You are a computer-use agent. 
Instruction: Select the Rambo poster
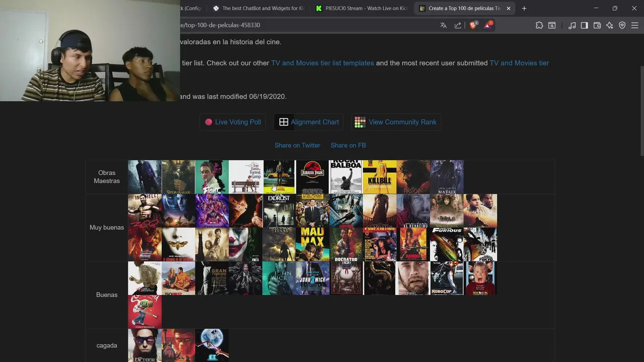[x=413, y=244]
